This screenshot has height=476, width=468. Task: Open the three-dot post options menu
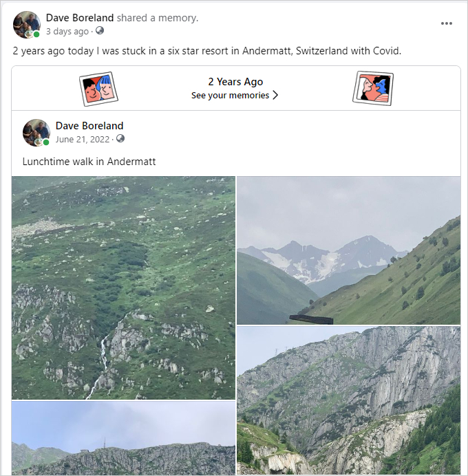pos(447,23)
